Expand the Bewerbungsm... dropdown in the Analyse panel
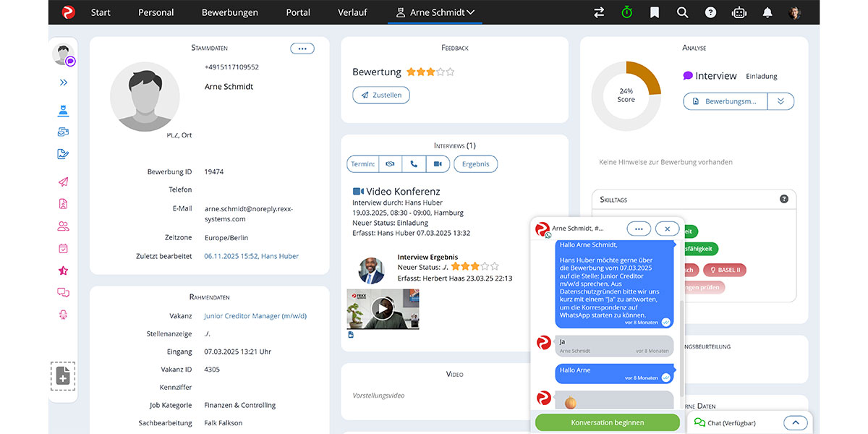This screenshot has width=868, height=434. click(x=781, y=101)
